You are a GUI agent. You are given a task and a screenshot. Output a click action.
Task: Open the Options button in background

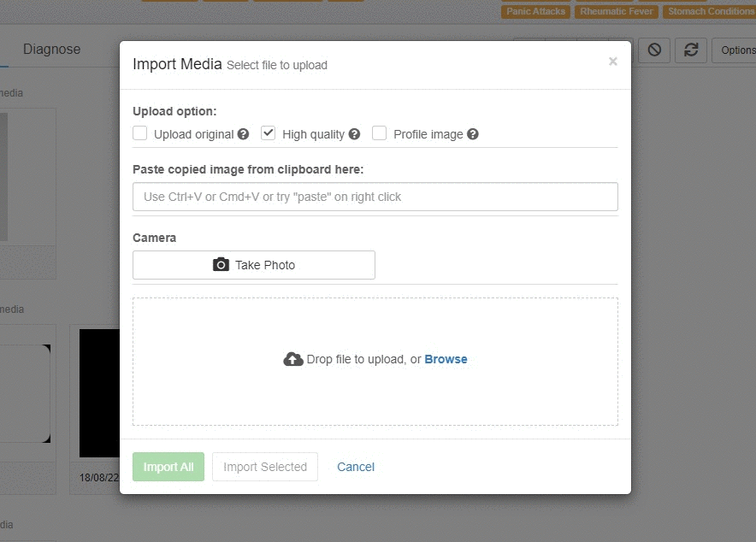click(734, 50)
